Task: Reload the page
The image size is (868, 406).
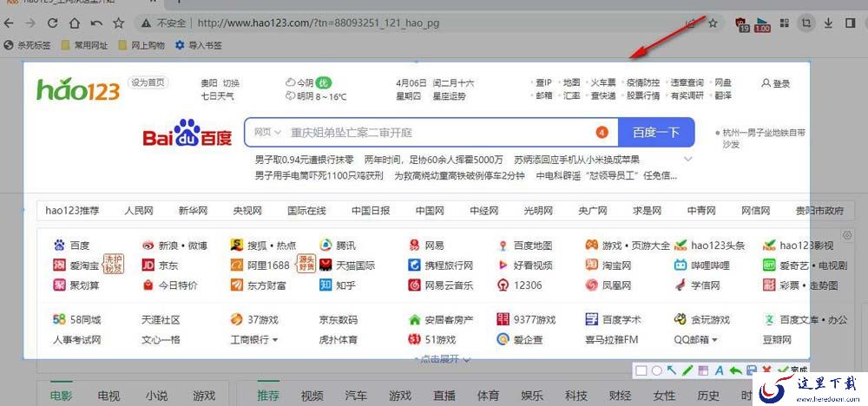Action: click(x=53, y=23)
